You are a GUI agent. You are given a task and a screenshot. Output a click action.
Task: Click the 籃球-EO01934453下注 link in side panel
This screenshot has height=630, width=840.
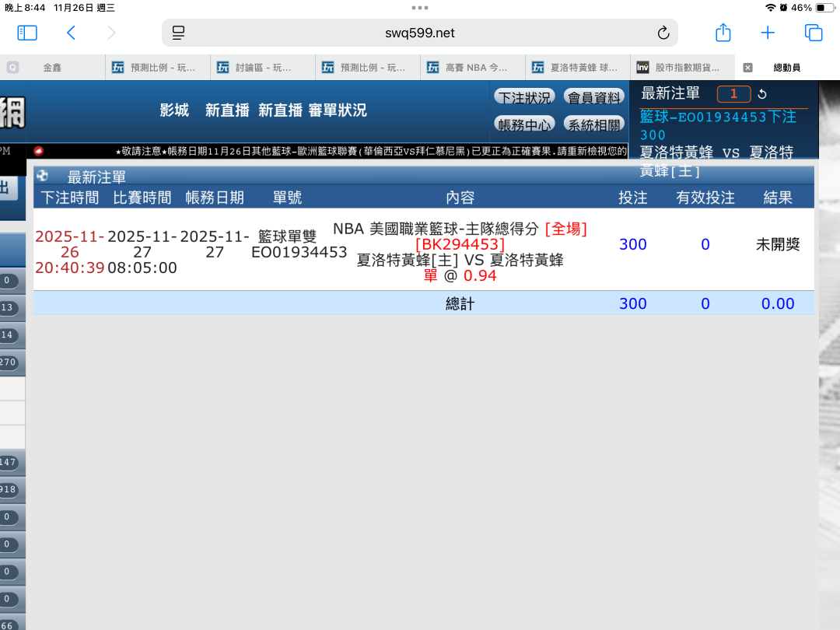[718, 117]
